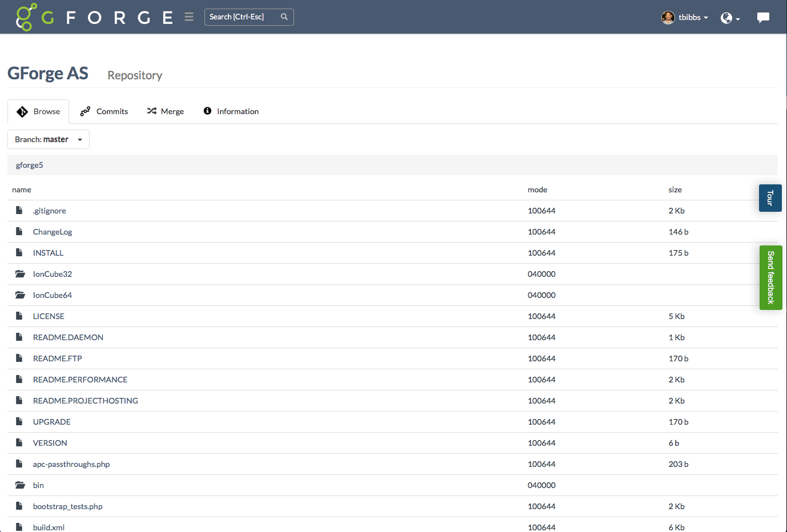The width and height of the screenshot is (787, 532).
Task: Click the Tour button
Action: point(770,198)
